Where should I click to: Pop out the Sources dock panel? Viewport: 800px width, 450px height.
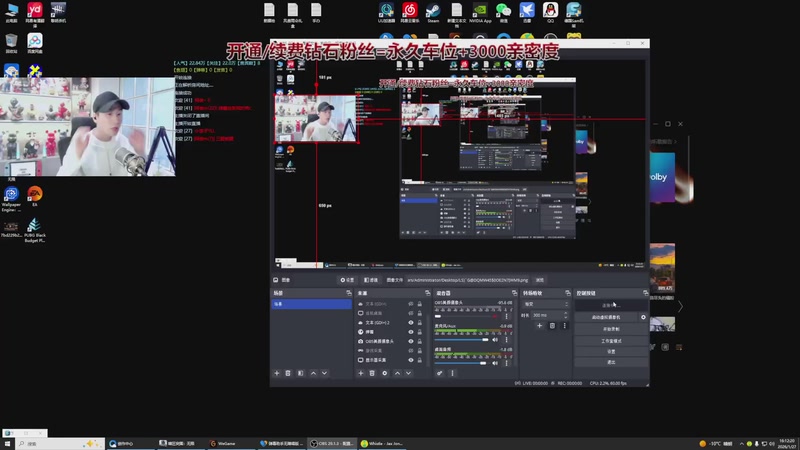[428, 293]
